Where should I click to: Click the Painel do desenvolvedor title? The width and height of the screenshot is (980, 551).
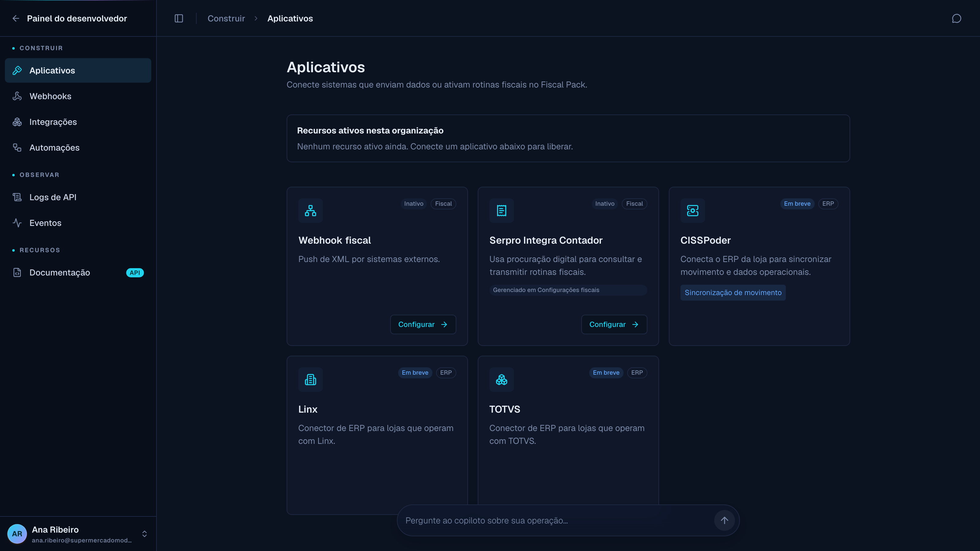click(x=77, y=18)
